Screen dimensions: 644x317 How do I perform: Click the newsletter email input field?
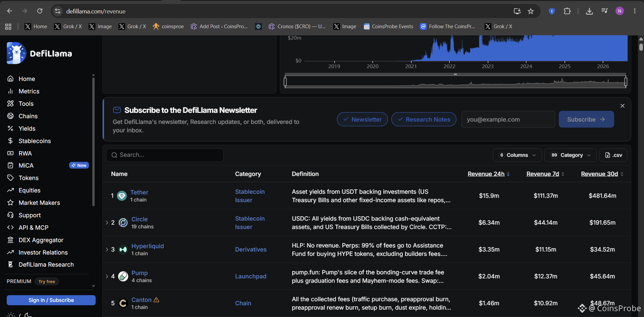coord(508,120)
